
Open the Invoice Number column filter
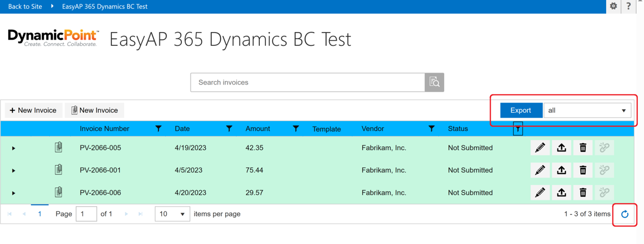159,129
